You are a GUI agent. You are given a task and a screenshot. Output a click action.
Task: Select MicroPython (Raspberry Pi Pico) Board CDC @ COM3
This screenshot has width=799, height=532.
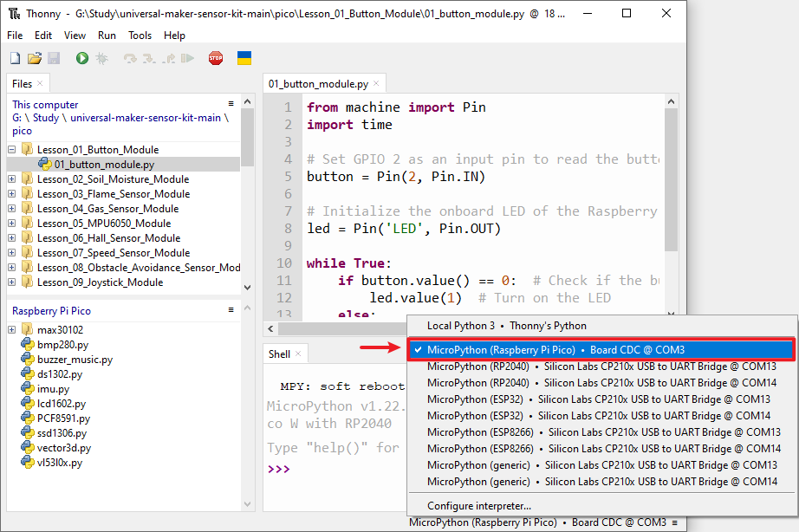tap(601, 350)
